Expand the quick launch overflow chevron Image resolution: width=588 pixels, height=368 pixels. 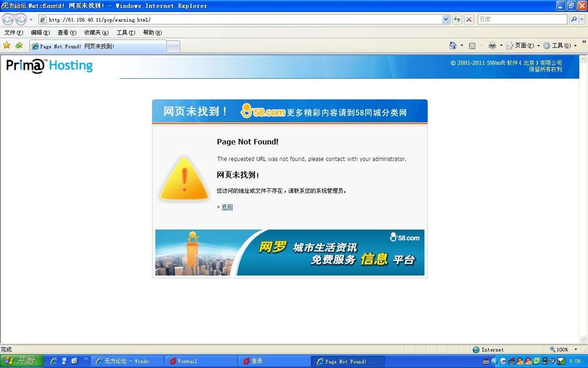click(x=85, y=359)
